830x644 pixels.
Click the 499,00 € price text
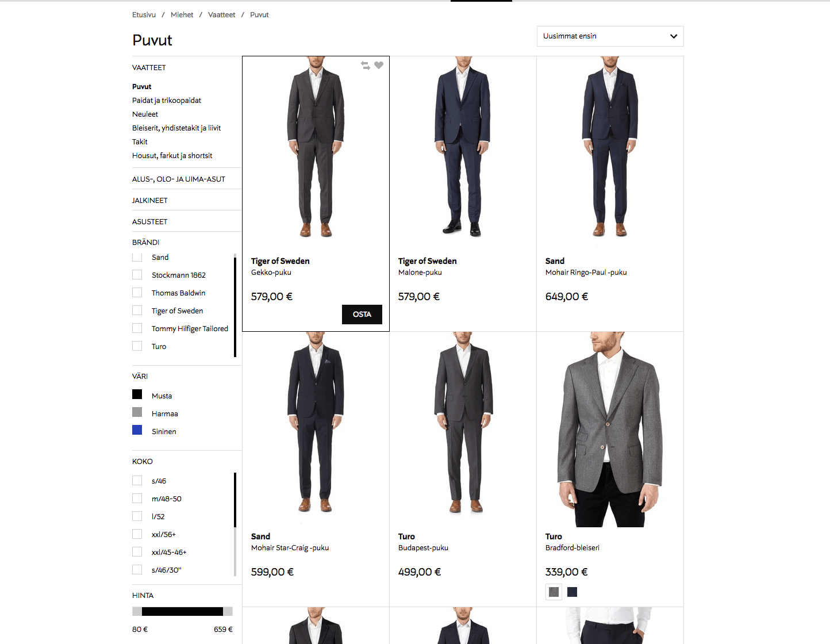tap(420, 572)
